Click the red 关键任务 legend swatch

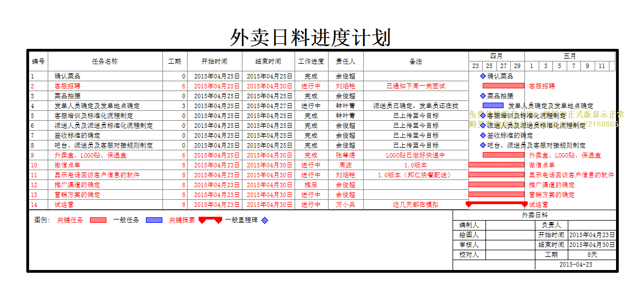point(98,220)
